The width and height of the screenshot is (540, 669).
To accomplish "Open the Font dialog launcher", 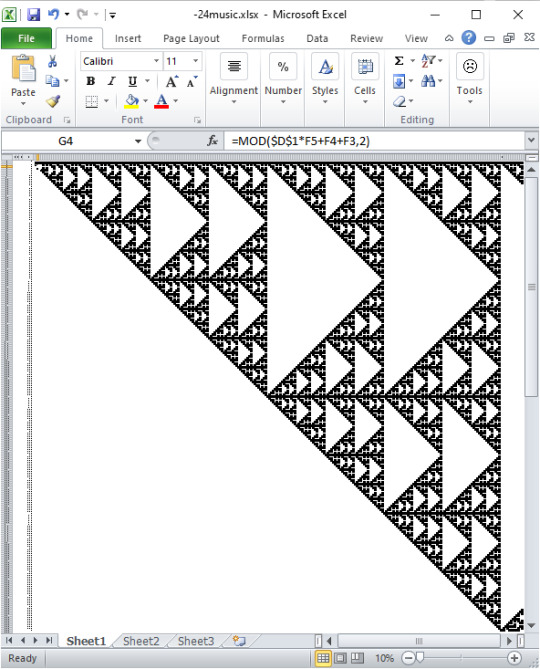I will click(197, 120).
